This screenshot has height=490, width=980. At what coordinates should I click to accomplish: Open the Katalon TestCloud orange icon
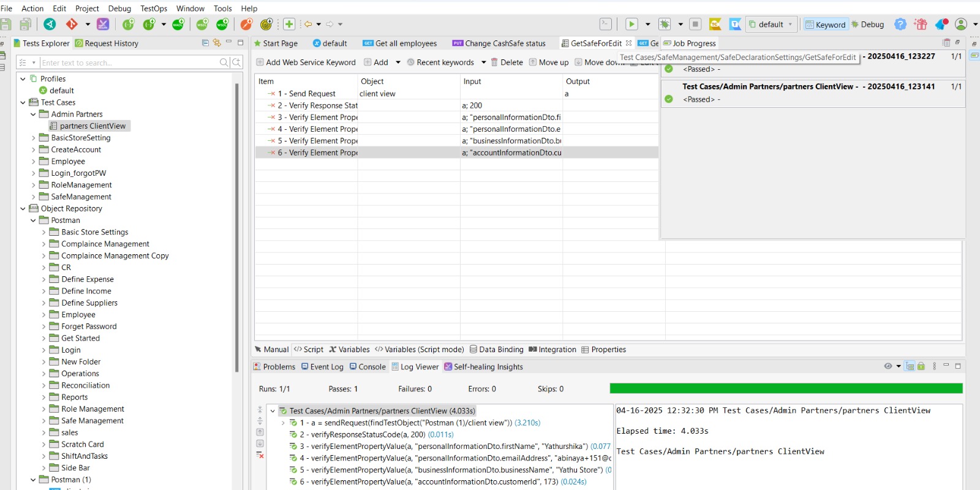[715, 24]
